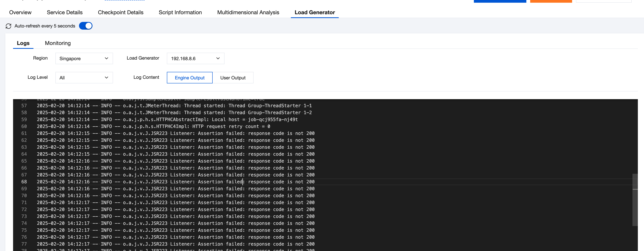Image resolution: width=644 pixels, height=251 pixels.
Task: Switch to the Monitoring sub-tab
Action: click(58, 43)
